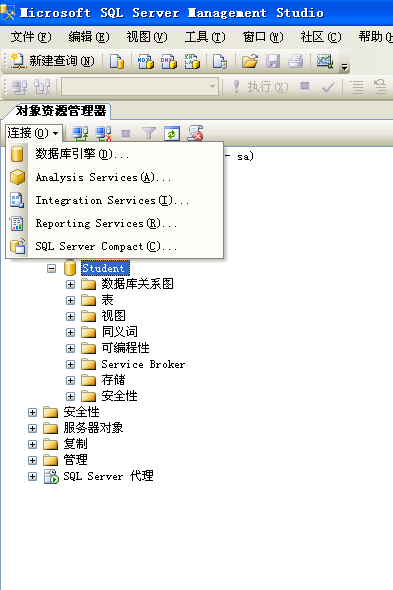Screen dimensions: 393x590
Task: Click the SQL Server Compact Query icon
Action: pyautogui.click(x=220, y=61)
